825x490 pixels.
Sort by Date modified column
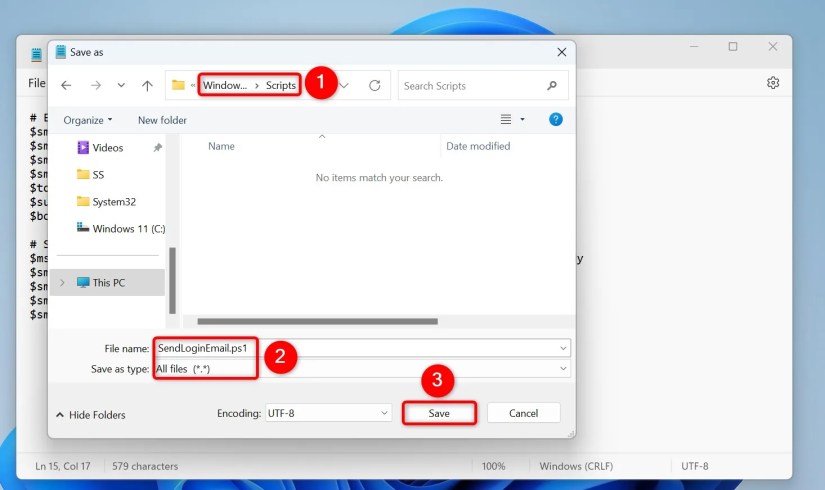478,146
